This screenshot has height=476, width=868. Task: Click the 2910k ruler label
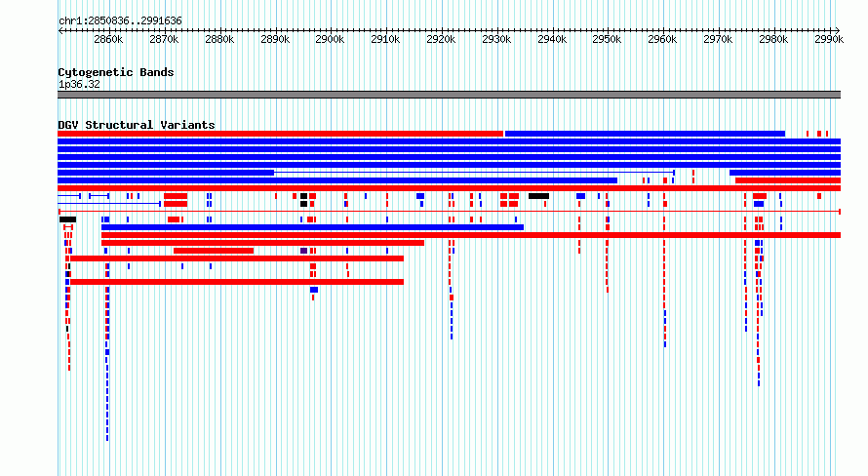(x=385, y=39)
